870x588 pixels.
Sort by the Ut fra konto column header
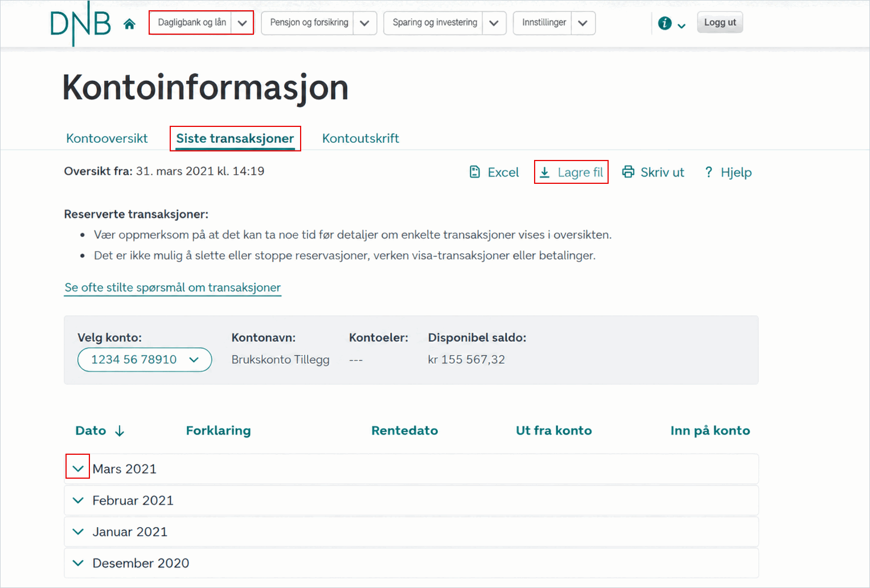(x=554, y=431)
